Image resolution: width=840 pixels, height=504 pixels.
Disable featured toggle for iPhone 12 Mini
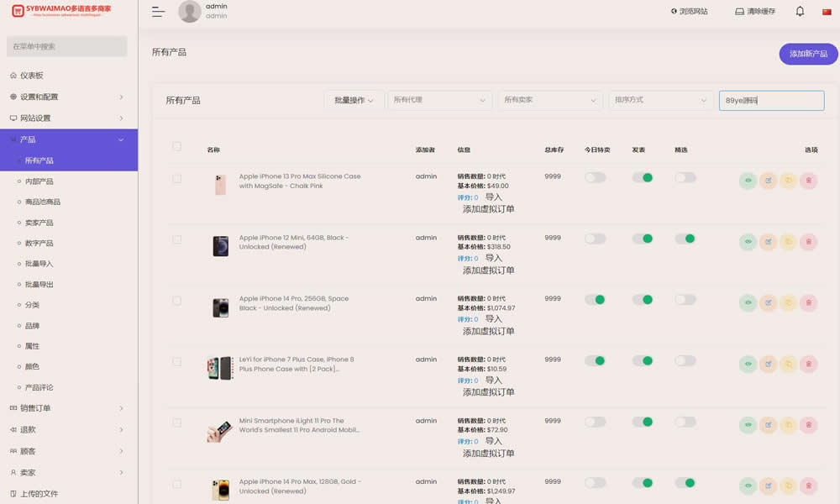pyautogui.click(x=685, y=239)
